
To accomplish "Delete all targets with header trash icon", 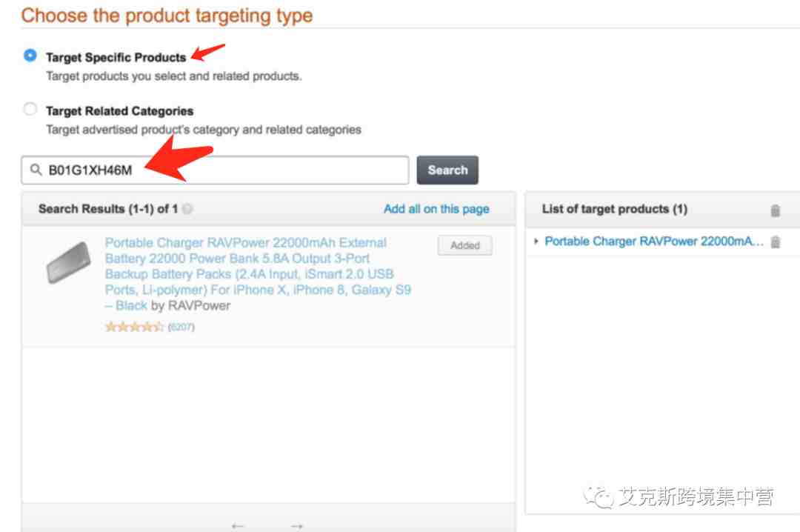I will tap(775, 210).
